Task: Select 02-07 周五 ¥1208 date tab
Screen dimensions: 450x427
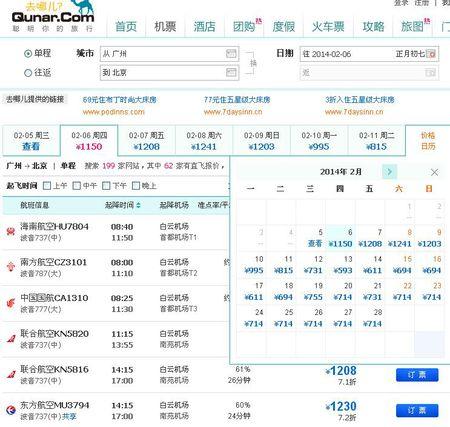Action: [146, 141]
